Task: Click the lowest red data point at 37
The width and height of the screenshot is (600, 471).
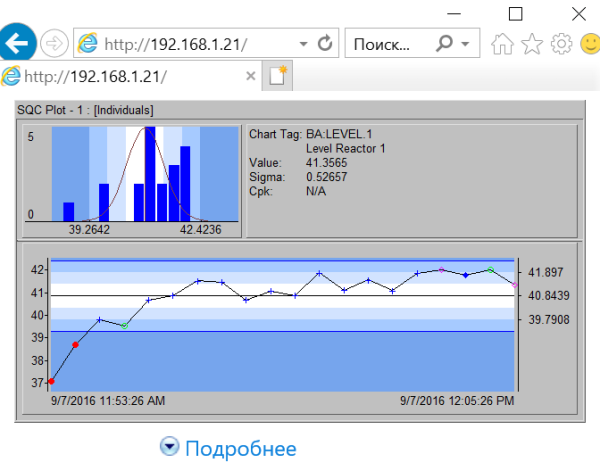Action: pyautogui.click(x=51, y=381)
